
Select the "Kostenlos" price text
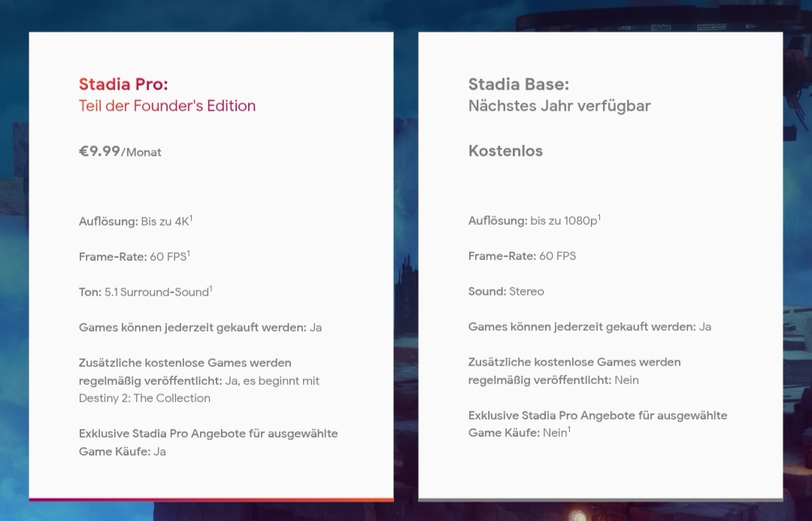(x=505, y=150)
